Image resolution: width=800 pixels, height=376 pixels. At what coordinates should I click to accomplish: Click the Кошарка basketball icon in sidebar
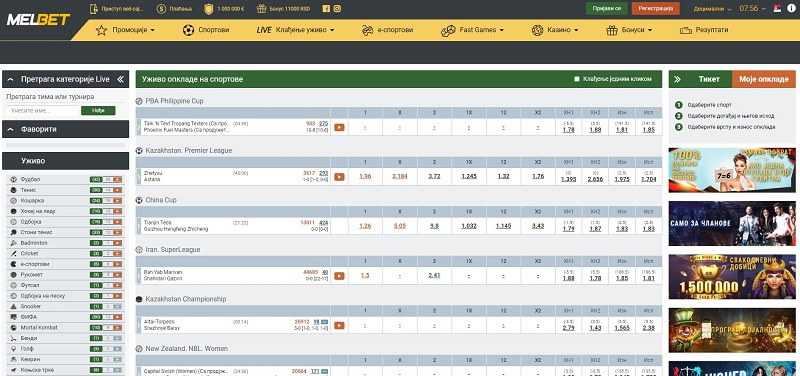pos(13,200)
